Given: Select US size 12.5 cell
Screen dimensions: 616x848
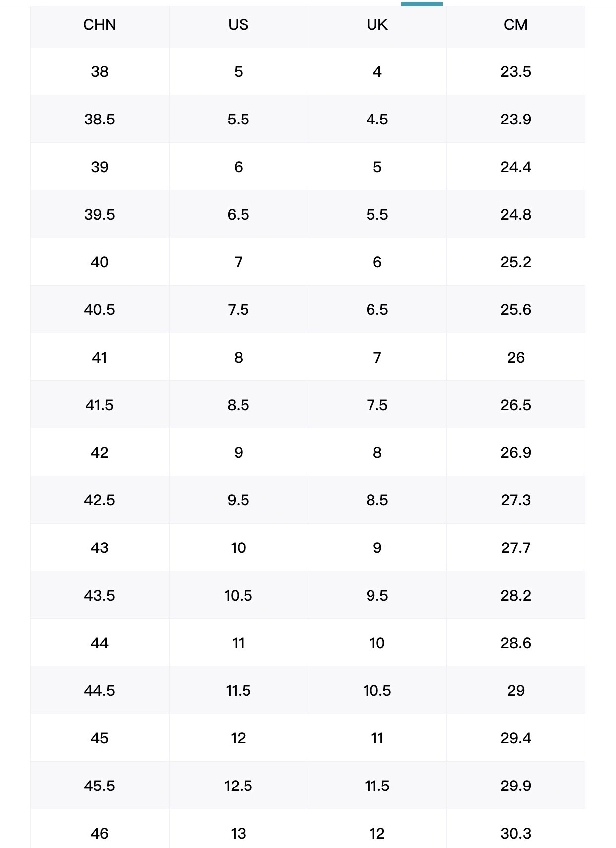Looking at the screenshot, I should (x=238, y=786).
